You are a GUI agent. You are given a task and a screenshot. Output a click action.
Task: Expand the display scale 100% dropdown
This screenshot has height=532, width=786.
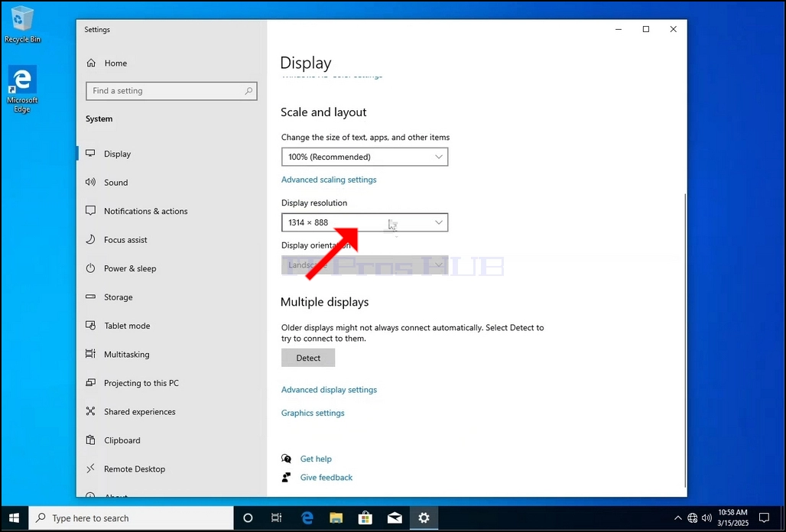click(365, 157)
